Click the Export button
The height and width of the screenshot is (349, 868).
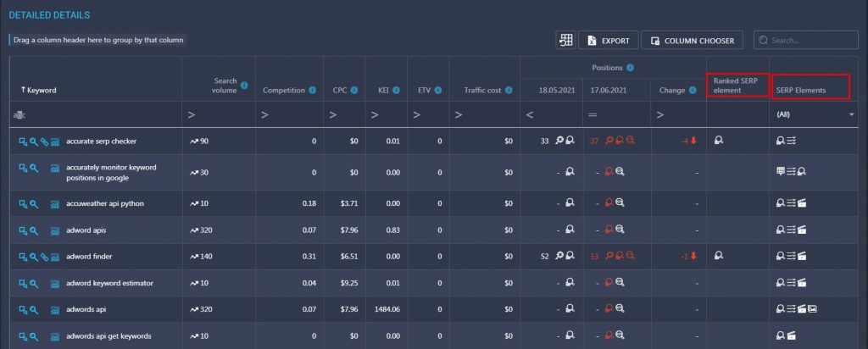click(x=609, y=41)
